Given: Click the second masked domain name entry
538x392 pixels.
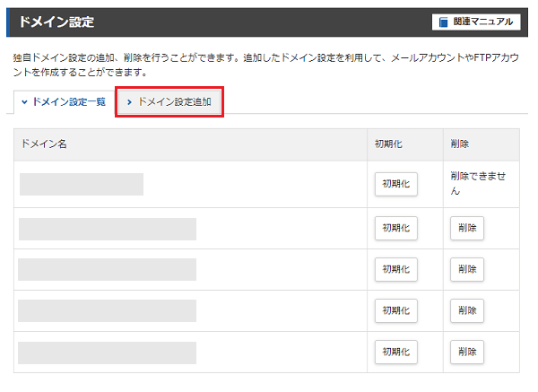Looking at the screenshot, I should click(108, 229).
